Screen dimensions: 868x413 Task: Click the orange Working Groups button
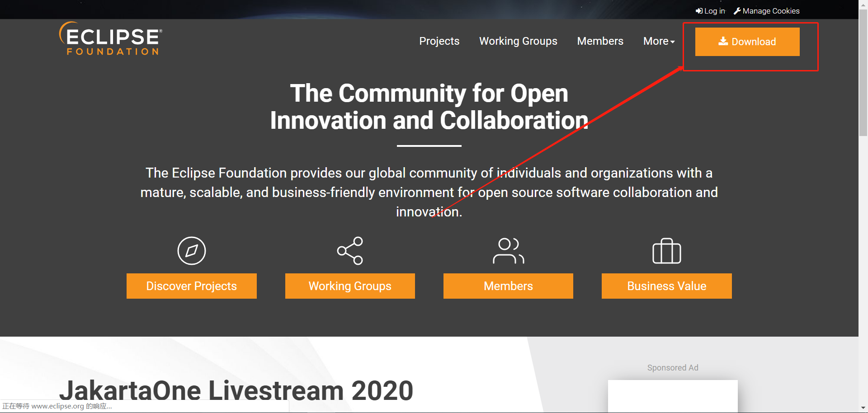click(x=350, y=286)
